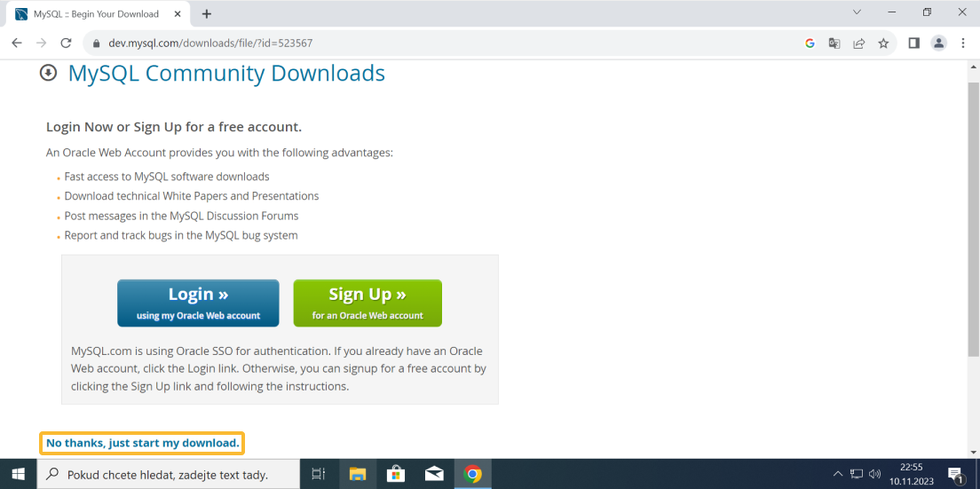Expand the tab search chevron
Screen dimensions: 980x489
click(857, 12)
